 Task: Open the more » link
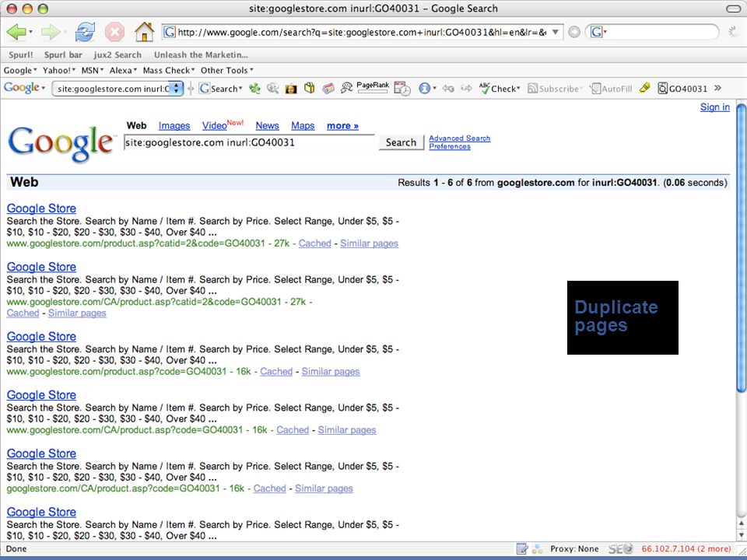point(342,126)
